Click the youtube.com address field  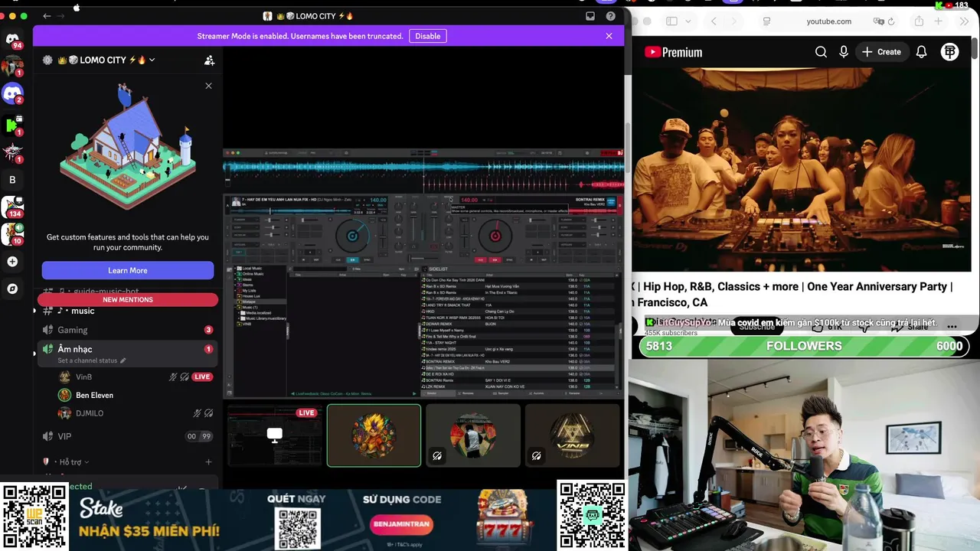point(829,21)
